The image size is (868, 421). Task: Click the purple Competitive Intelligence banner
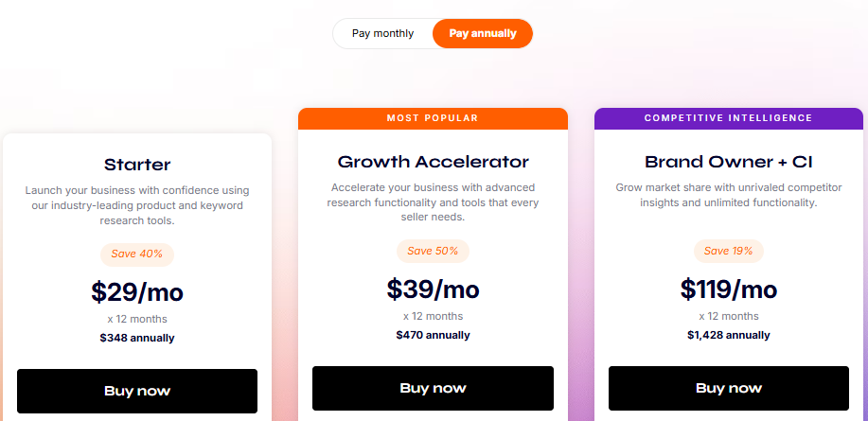coord(729,118)
